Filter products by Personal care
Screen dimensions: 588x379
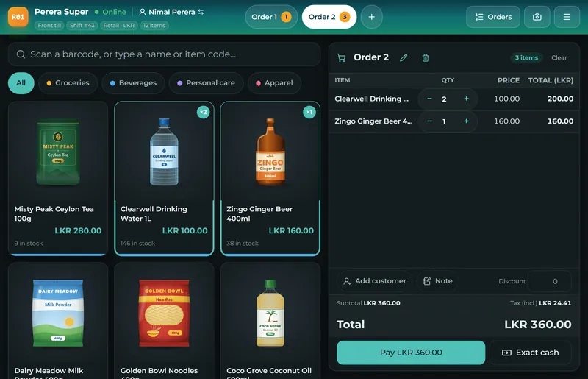(206, 83)
